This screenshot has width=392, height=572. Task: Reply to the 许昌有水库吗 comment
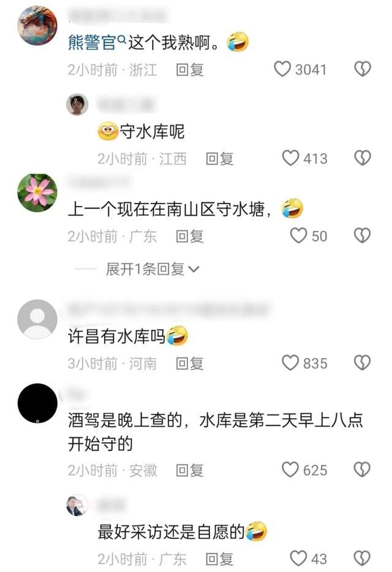click(189, 364)
